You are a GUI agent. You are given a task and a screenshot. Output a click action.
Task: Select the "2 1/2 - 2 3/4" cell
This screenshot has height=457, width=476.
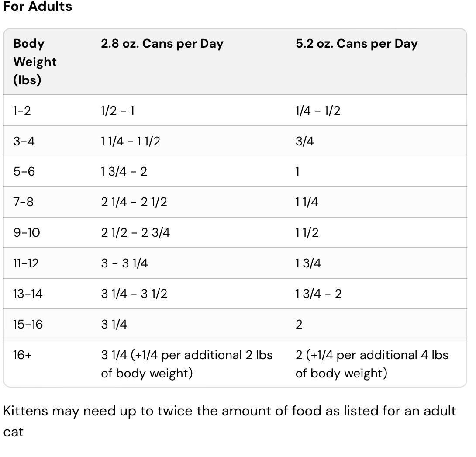point(135,232)
